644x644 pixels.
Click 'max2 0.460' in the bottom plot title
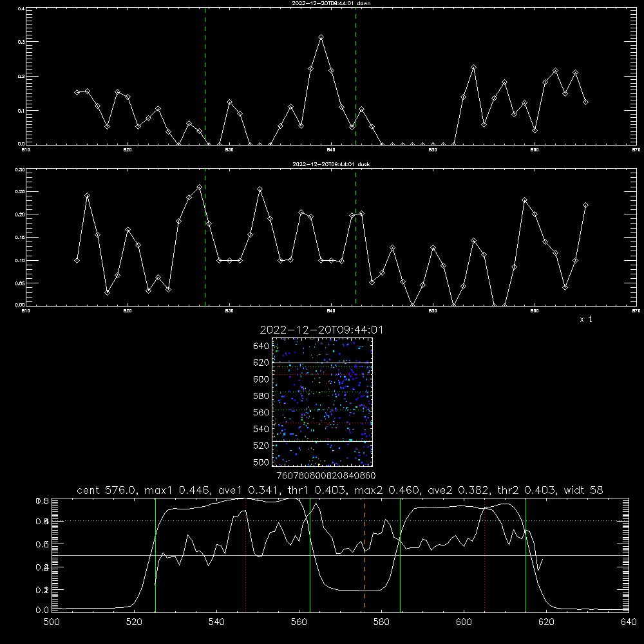[x=386, y=490]
